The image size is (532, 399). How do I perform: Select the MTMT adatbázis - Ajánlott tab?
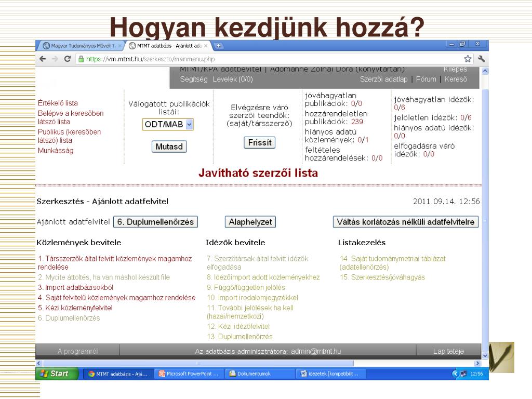pyautogui.click(x=169, y=46)
